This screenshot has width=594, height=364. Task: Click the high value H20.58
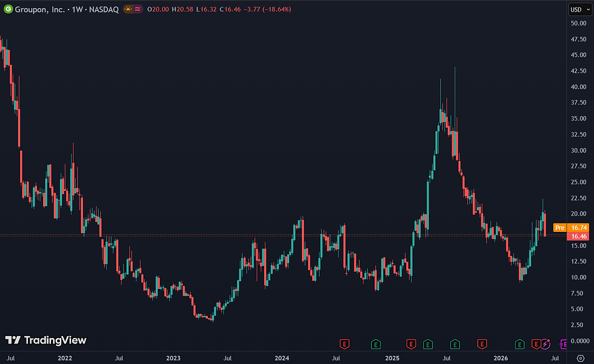[x=182, y=9]
